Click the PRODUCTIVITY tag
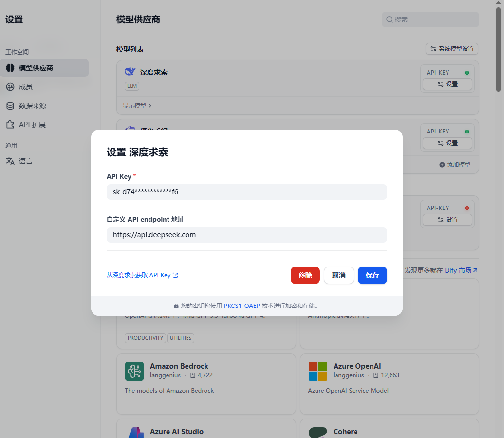This screenshot has width=504, height=438. point(145,338)
